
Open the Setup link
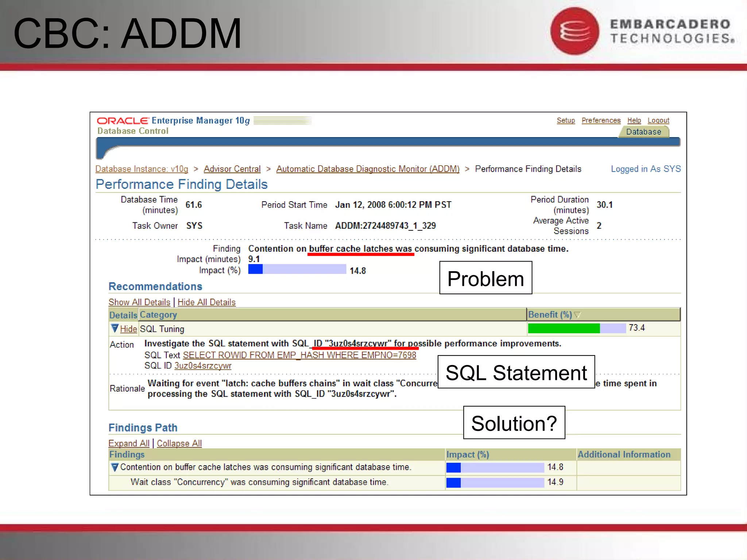566,120
